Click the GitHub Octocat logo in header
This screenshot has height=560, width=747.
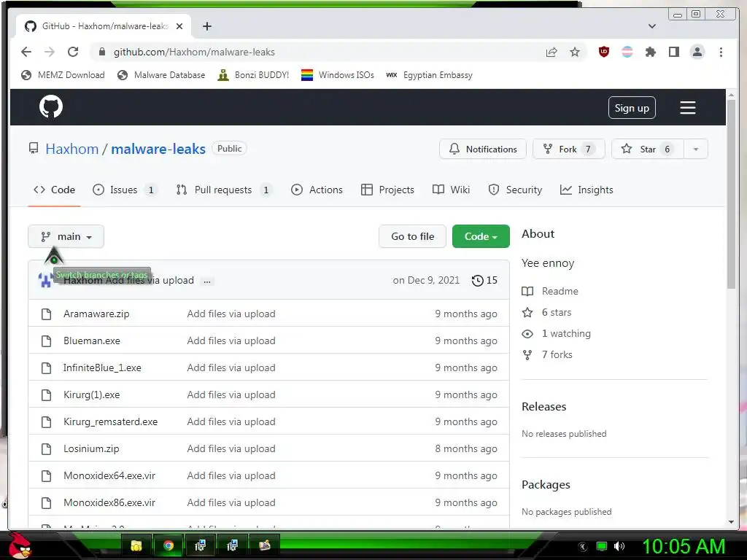coord(50,106)
